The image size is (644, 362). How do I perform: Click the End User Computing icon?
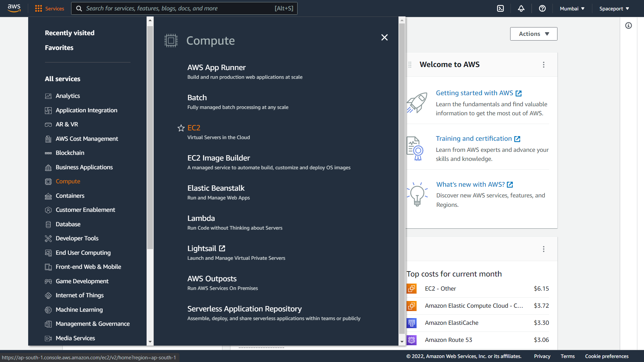(48, 253)
